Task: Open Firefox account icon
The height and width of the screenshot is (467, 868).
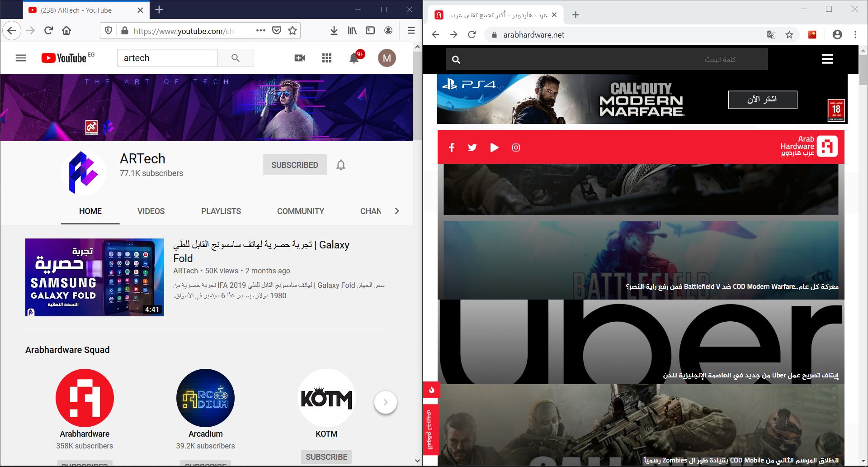Action: coord(388,31)
